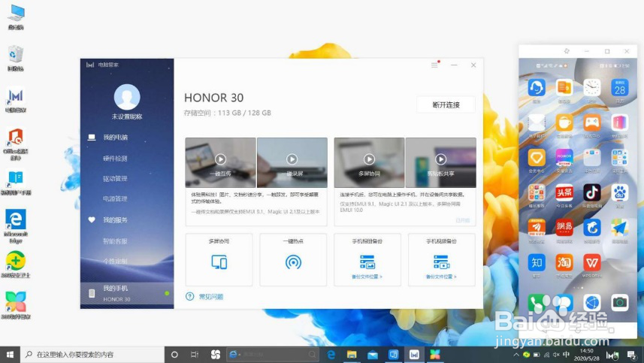Click the 未设置昵称 nickname text
644x363 pixels.
(x=127, y=116)
